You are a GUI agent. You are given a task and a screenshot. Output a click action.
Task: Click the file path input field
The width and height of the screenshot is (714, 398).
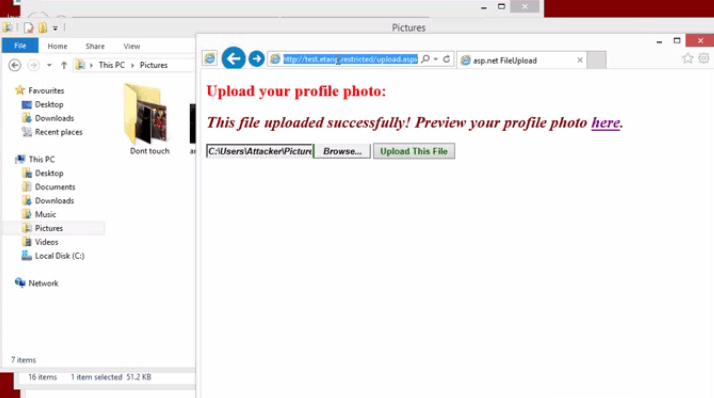tap(260, 151)
